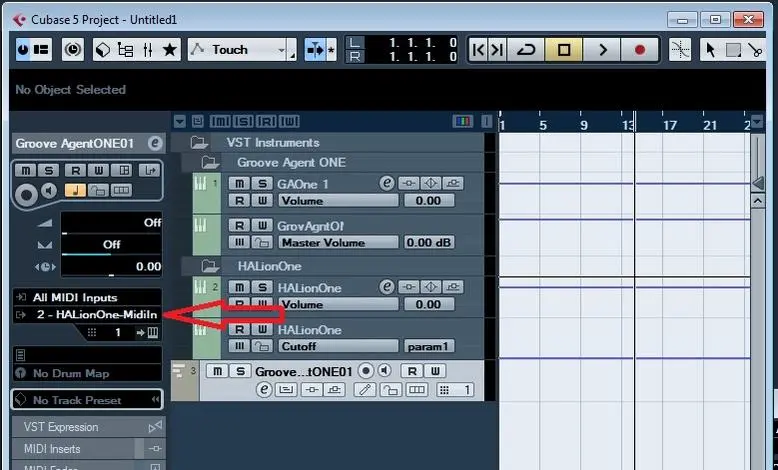Select the Object Selection arrow tool
The image size is (778, 470).
(x=711, y=50)
